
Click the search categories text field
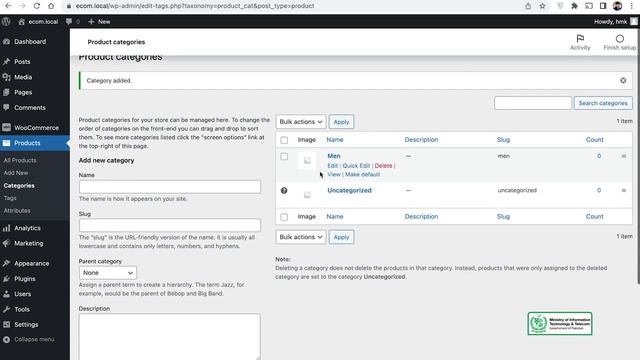tap(533, 103)
